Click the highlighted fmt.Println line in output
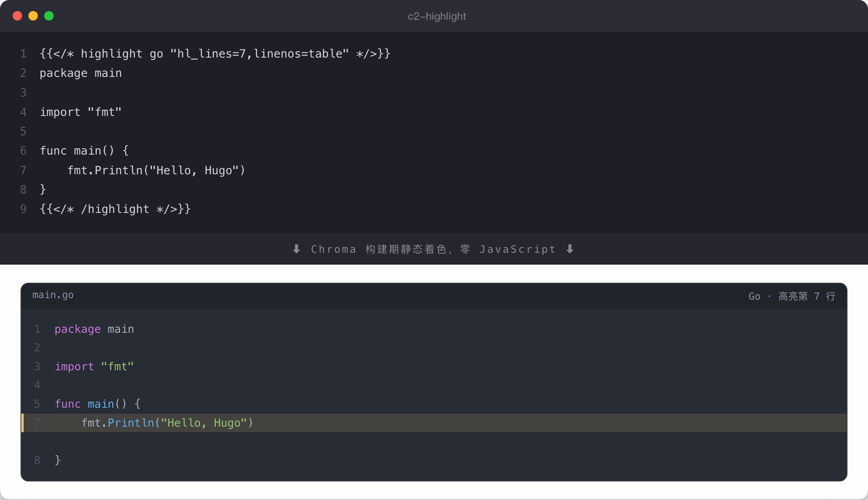The height and width of the screenshot is (500, 868). 434,423
